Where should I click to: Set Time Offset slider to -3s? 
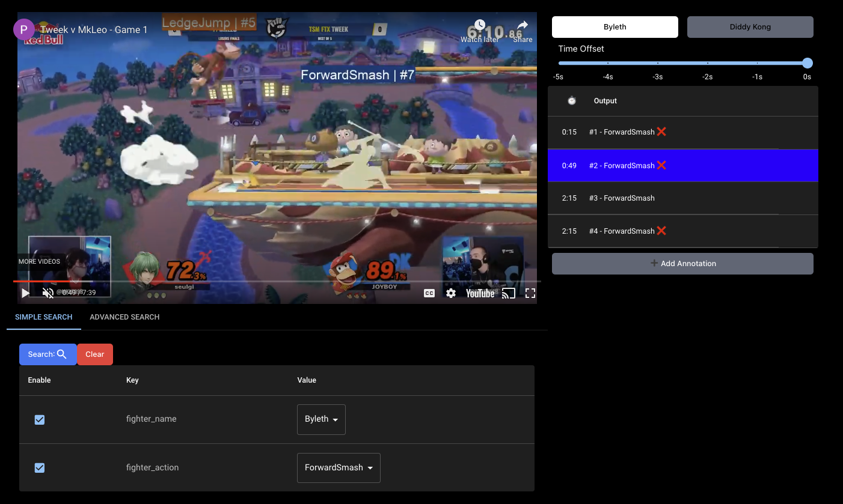point(658,63)
